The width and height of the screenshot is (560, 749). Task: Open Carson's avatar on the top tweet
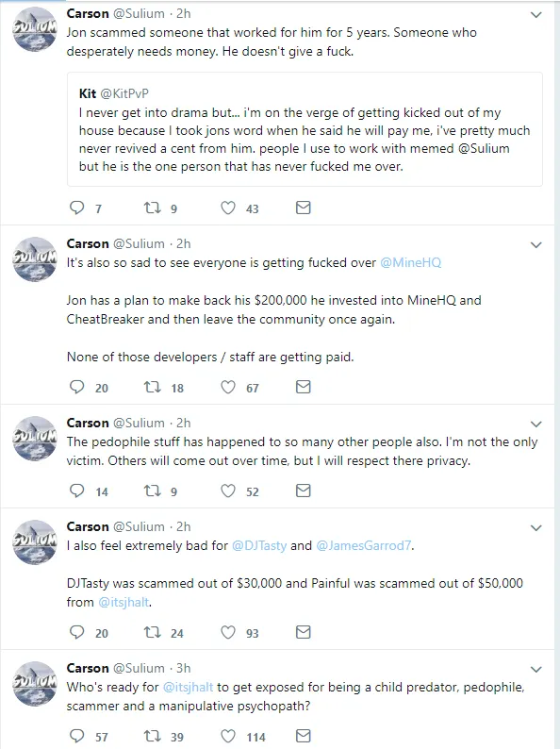coord(34,28)
